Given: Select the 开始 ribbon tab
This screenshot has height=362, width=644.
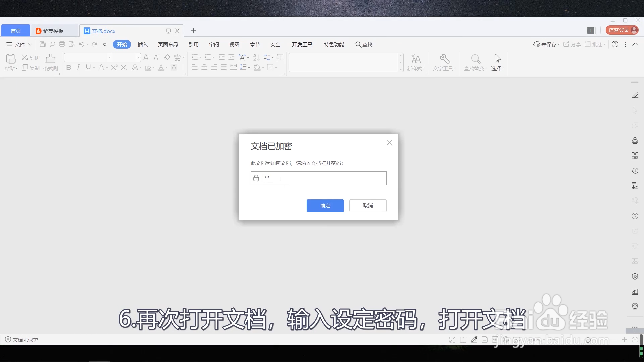Looking at the screenshot, I should (x=122, y=44).
